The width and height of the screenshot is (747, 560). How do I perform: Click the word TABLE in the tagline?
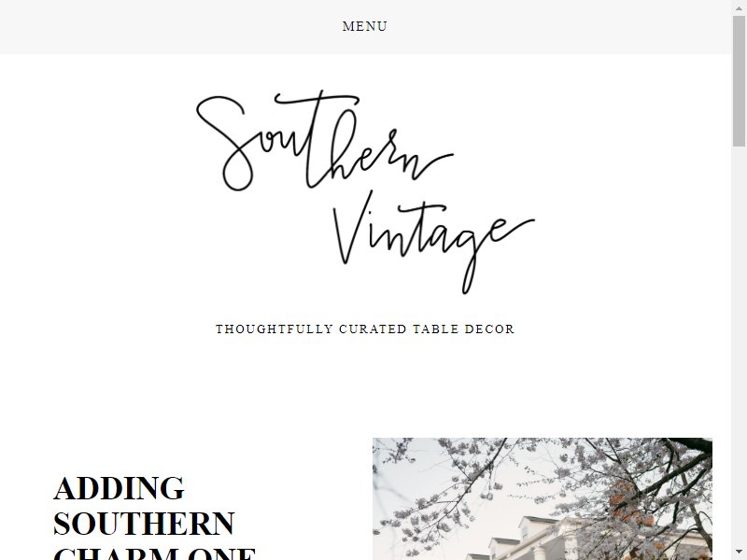(x=435, y=329)
